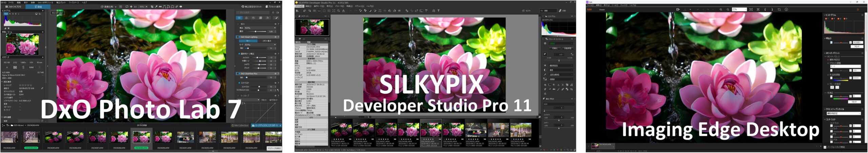The image size is (868, 153).
Task: Toggle 選択的トーン補正 in DxO panel
Action: click(x=239, y=54)
